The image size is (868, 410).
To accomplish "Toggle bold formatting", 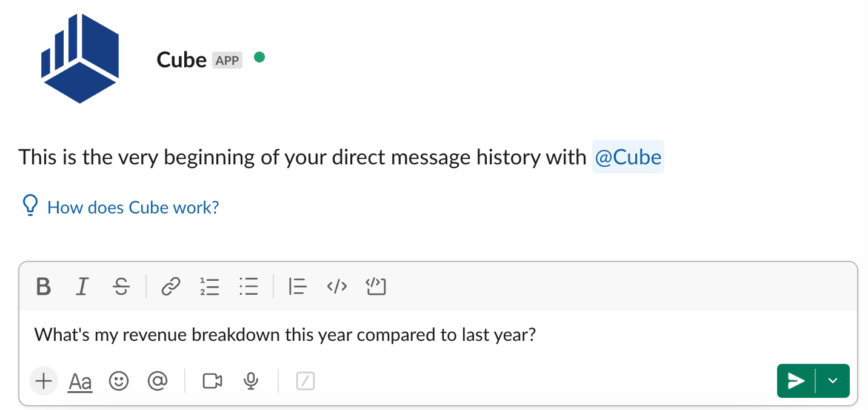I will (43, 286).
